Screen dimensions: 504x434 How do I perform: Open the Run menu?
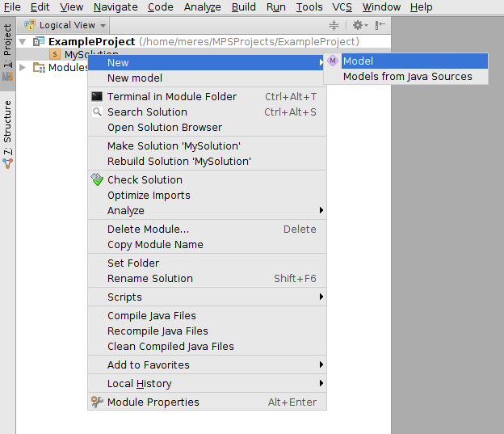(275, 6)
